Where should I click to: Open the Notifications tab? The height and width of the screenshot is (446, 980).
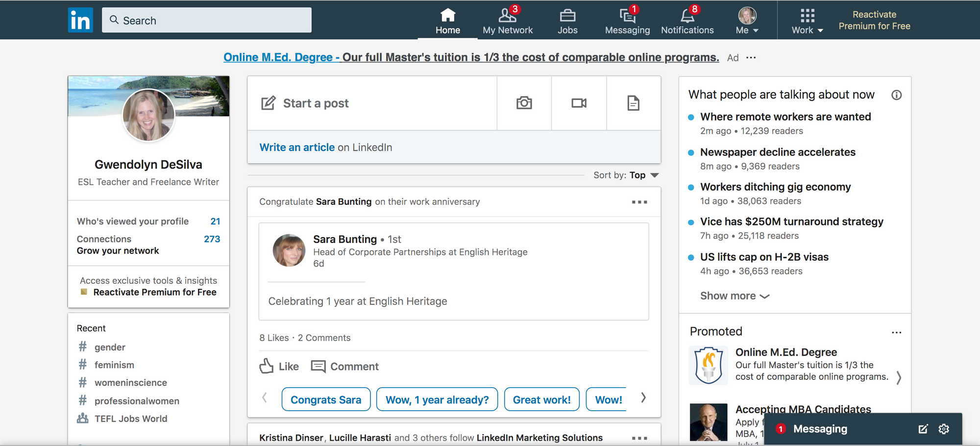point(687,22)
